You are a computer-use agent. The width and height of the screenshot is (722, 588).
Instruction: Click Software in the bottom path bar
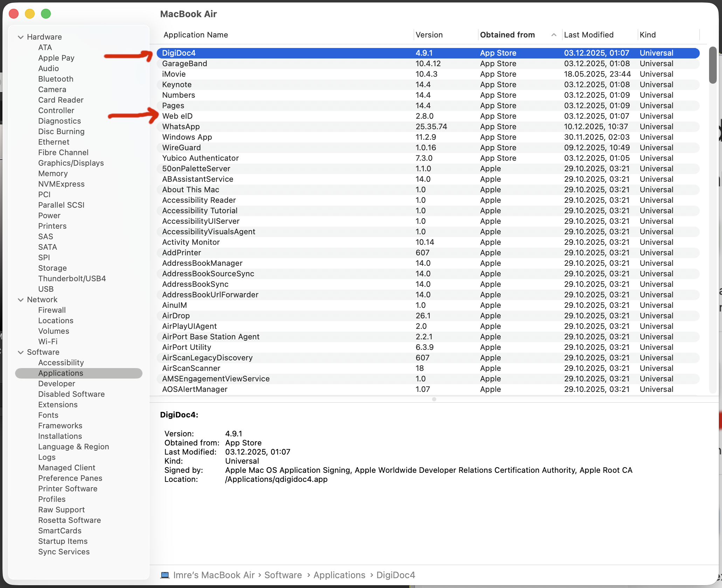coord(283,575)
